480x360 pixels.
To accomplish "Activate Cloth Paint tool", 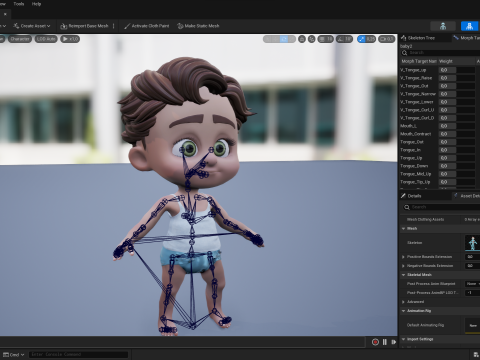I will tap(147, 26).
